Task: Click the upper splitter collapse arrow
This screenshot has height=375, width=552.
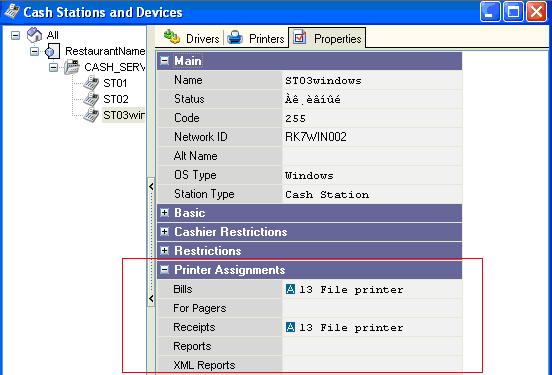Action: [151, 186]
